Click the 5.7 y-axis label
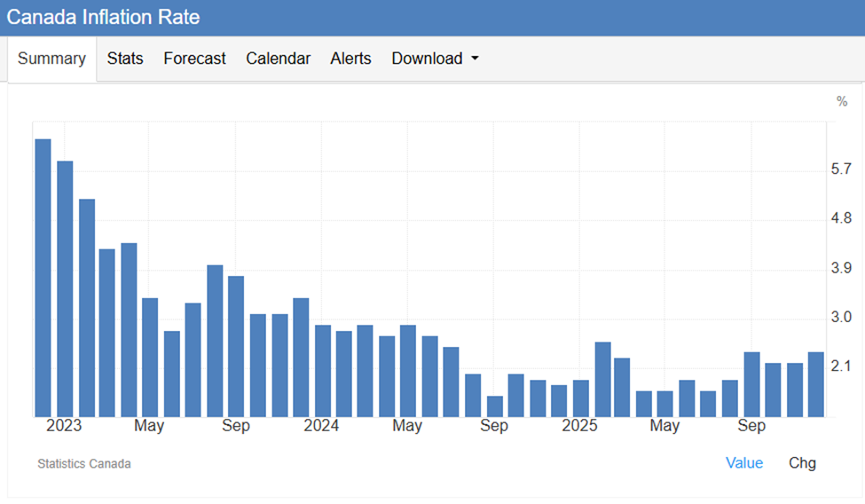Viewport: 865px width, 504px height. pos(841,169)
